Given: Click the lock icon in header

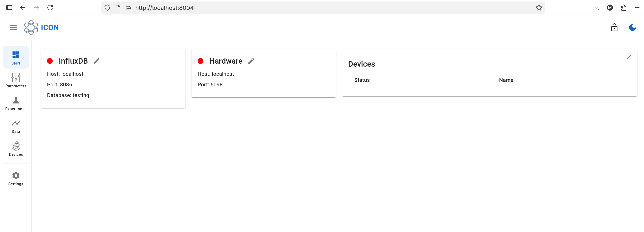Looking at the screenshot, I should [x=614, y=28].
